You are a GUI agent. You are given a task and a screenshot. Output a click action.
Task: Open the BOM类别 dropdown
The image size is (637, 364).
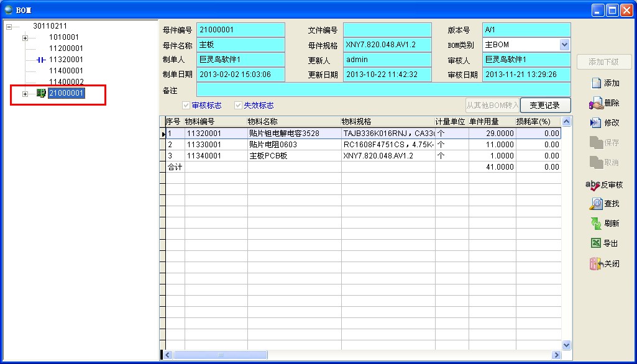click(564, 45)
